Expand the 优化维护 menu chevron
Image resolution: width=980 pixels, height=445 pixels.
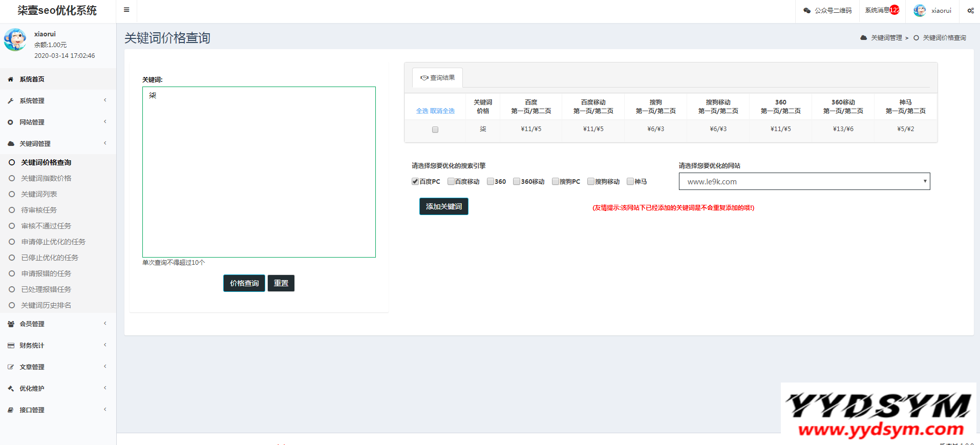tap(105, 388)
